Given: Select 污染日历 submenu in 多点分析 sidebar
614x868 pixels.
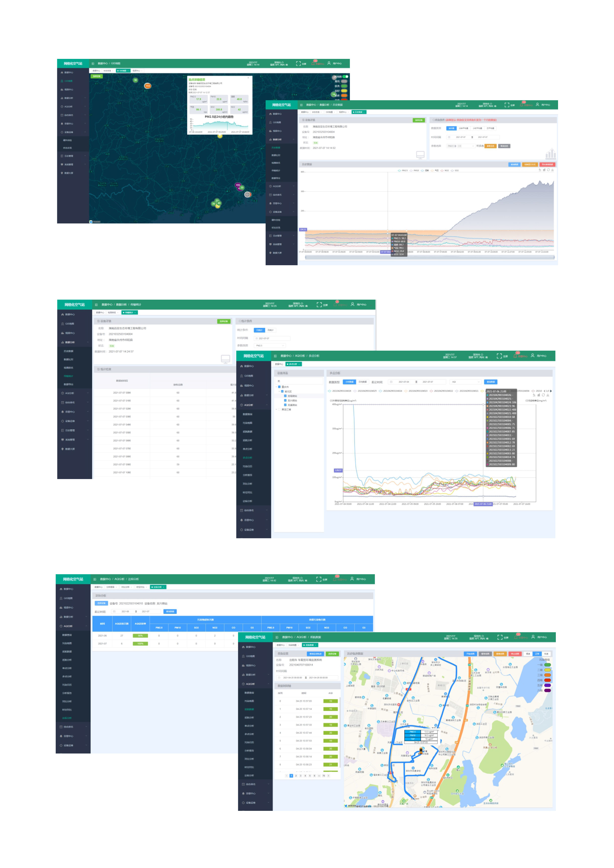Looking at the screenshot, I should 247,466.
